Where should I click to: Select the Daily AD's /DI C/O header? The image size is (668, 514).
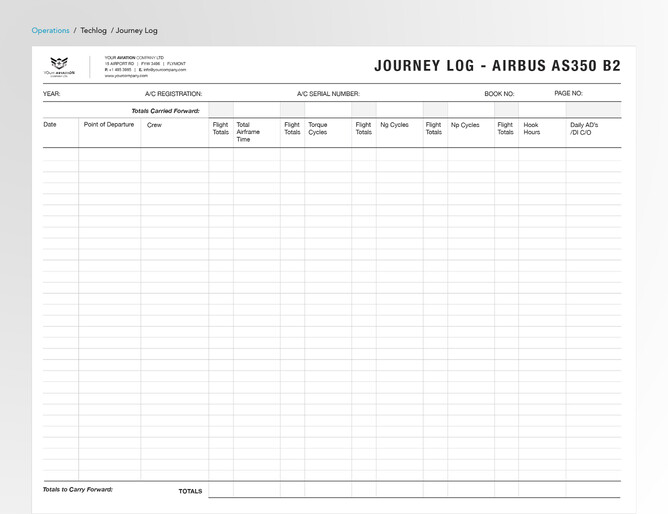584,129
